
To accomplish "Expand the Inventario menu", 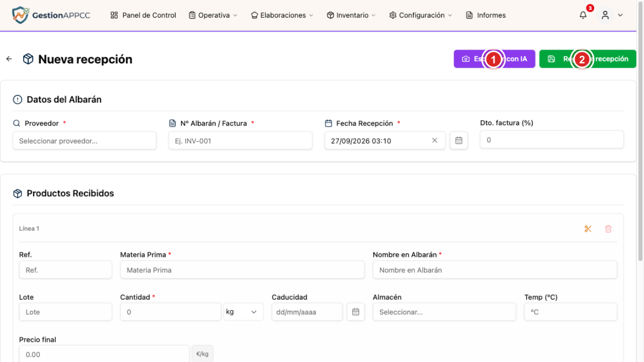I will pyautogui.click(x=351, y=15).
